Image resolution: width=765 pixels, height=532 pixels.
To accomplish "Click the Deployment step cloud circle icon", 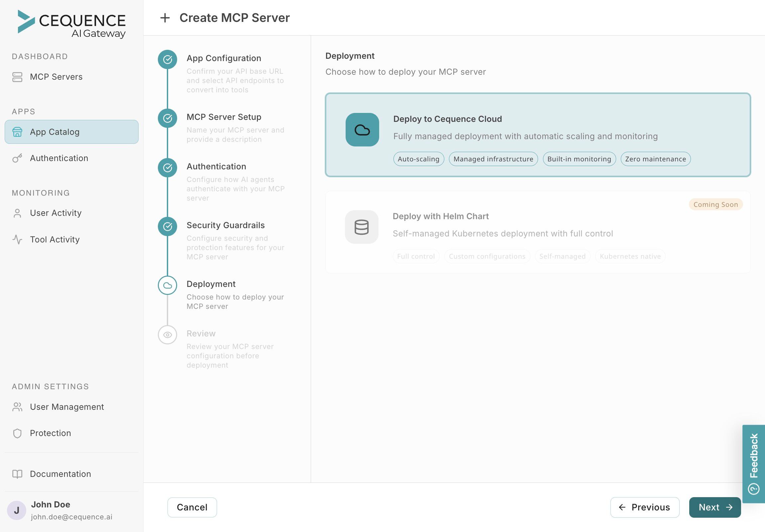I will pos(167,285).
